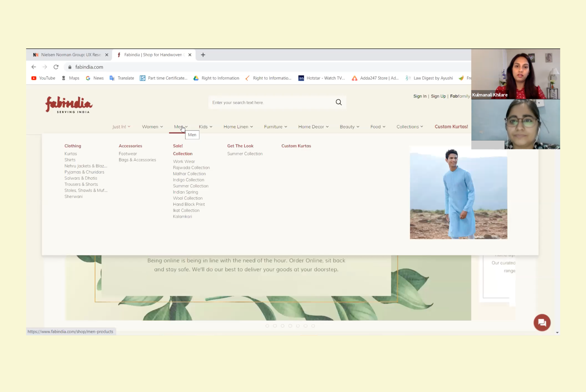Screen dimensions: 586x392
Task: Switch to the Fabindia tab
Action: (x=154, y=55)
